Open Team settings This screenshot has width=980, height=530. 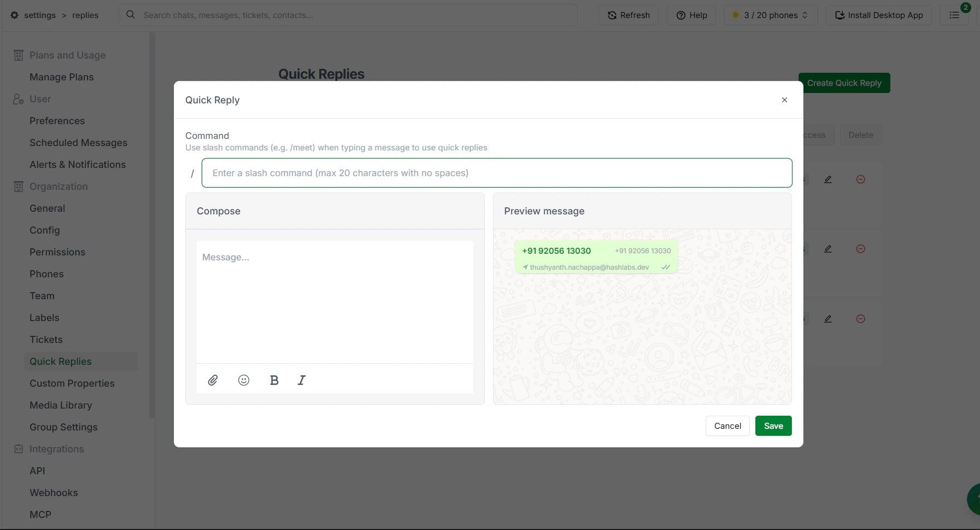[x=42, y=296]
